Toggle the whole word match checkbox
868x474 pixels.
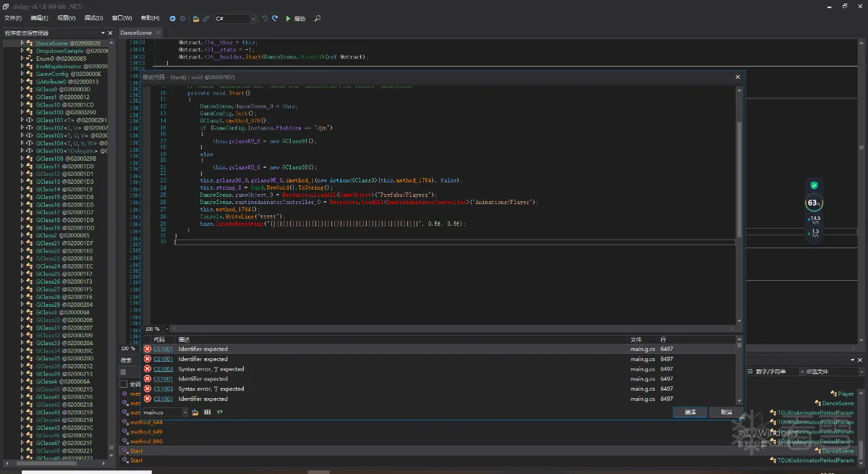123,384
